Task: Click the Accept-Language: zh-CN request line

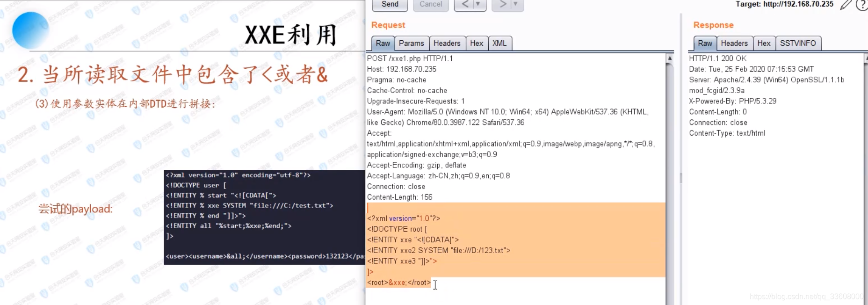Action: click(x=438, y=176)
